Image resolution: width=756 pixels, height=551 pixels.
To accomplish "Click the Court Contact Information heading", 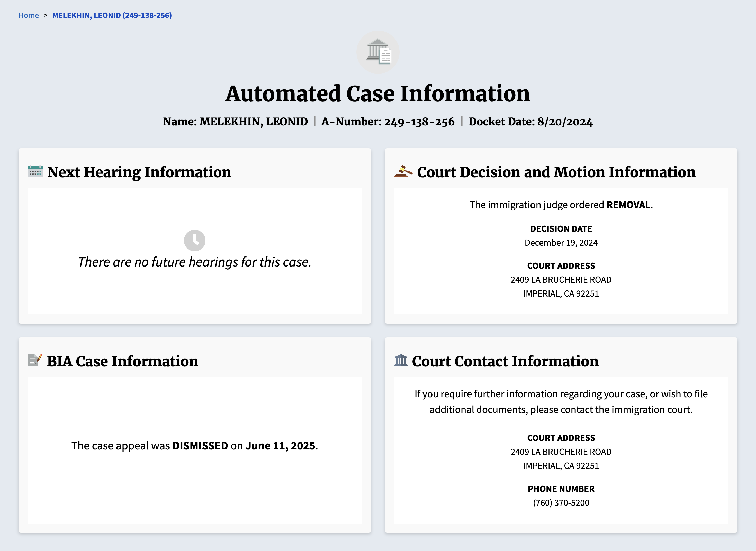I will [505, 361].
